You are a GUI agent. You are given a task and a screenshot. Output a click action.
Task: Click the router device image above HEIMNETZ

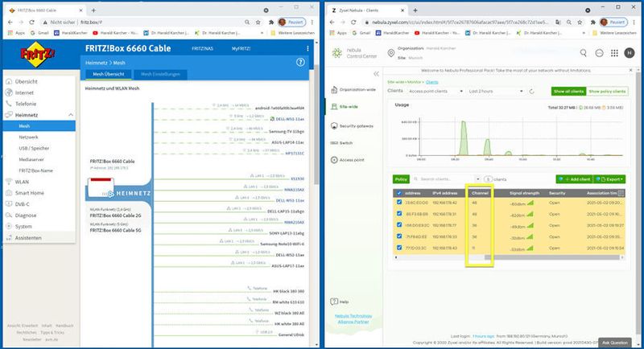[101, 187]
